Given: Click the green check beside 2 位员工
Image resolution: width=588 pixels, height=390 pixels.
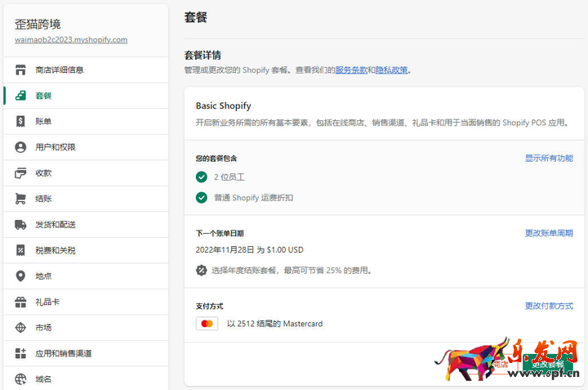Looking at the screenshot, I should point(202,177).
